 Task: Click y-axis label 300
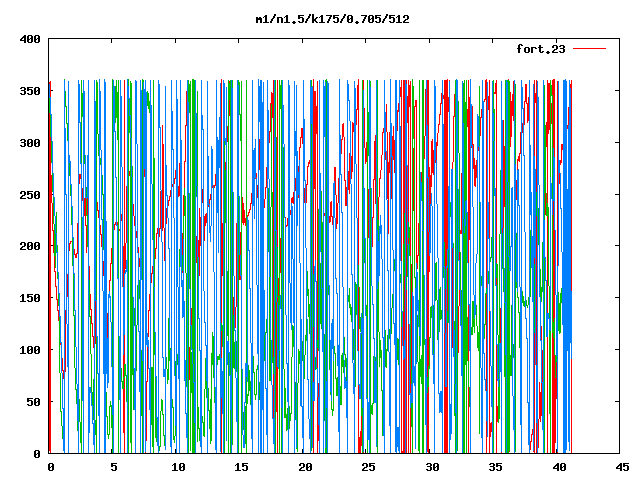point(30,143)
